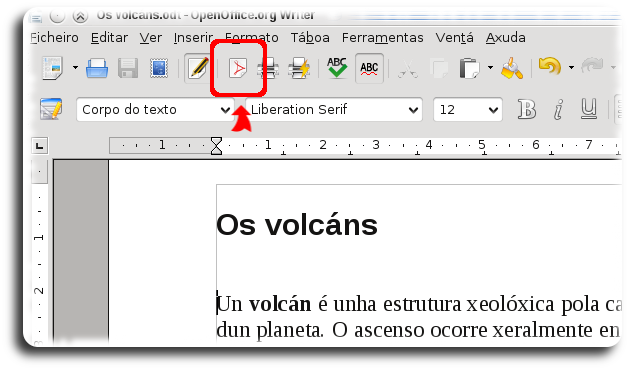This screenshot has height=370, width=629.
Task: Toggle AutoSpellcheck ABC button
Action: (369, 68)
